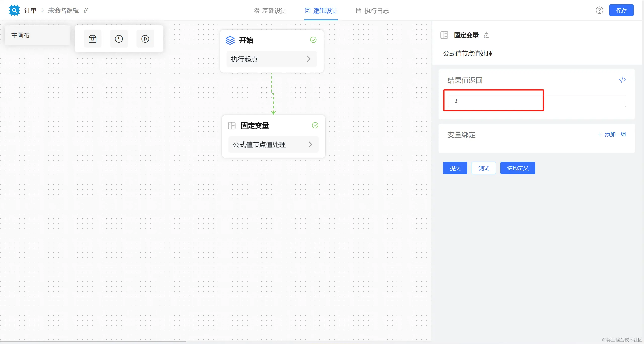
Task: Click the horizontal scrollbar at canvas bottom
Action: [93, 341]
